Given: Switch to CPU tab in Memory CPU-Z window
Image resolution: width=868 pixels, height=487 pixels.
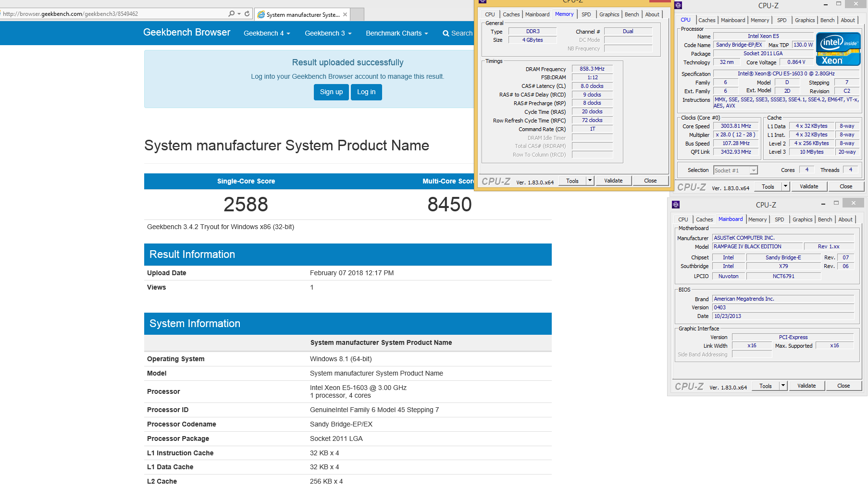Looking at the screenshot, I should 490,14.
